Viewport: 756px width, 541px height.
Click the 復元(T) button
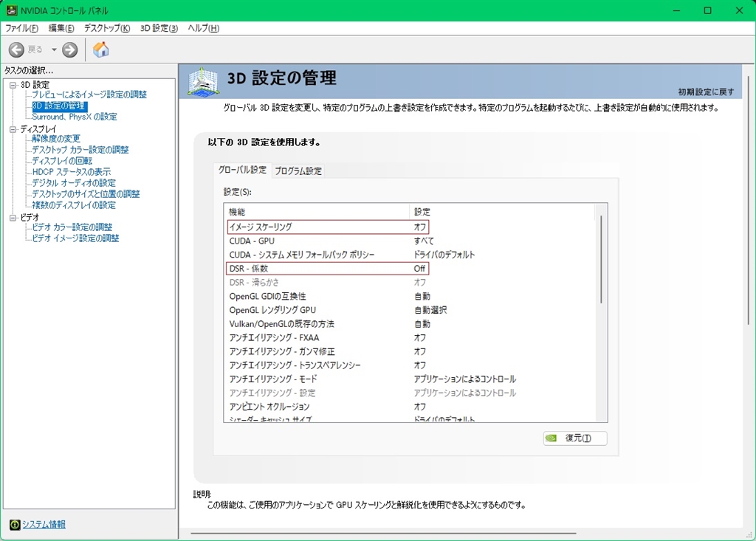click(x=574, y=438)
